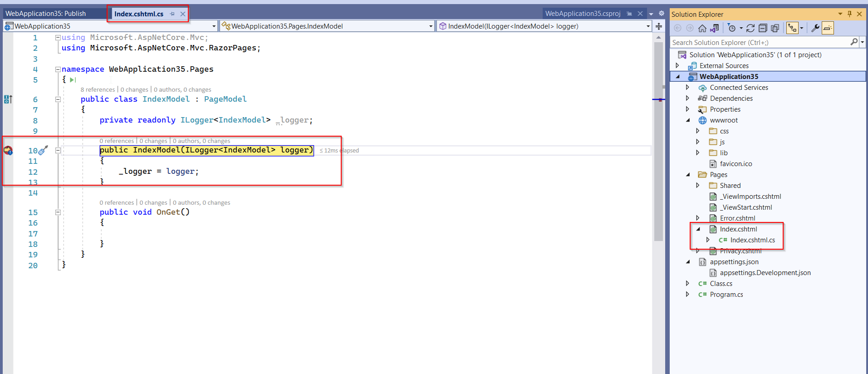Click the run-to-here glyph on line 5
Viewport: 868px width, 374px height.
pyautogui.click(x=73, y=80)
